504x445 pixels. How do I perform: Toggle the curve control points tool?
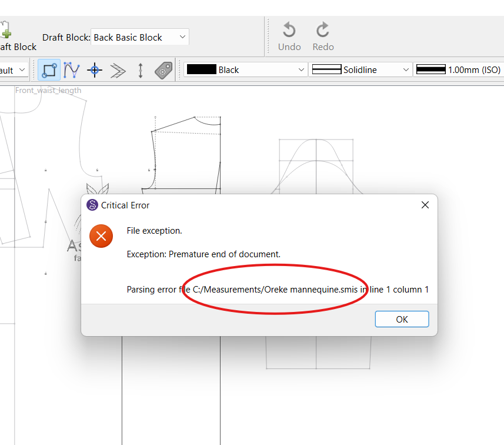point(72,70)
